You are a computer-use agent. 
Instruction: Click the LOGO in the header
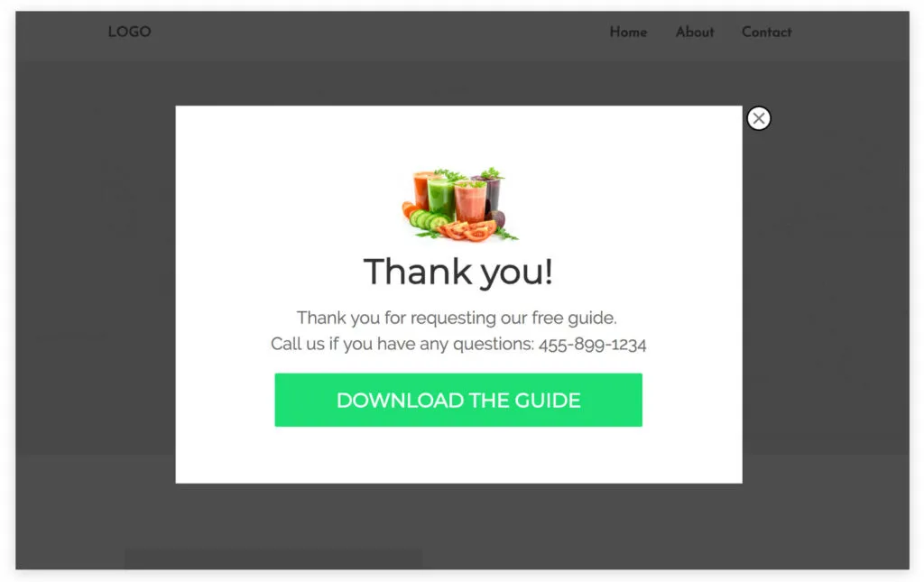[130, 32]
